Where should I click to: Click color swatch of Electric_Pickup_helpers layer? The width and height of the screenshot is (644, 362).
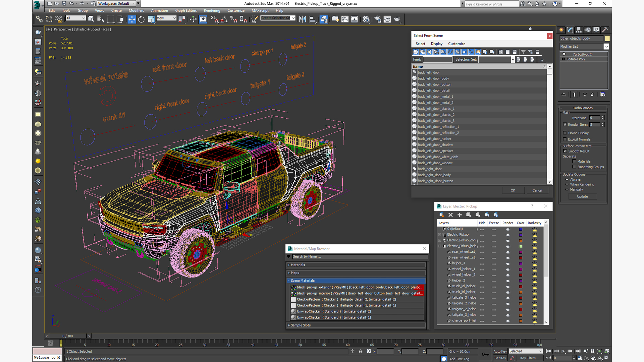tap(521, 246)
